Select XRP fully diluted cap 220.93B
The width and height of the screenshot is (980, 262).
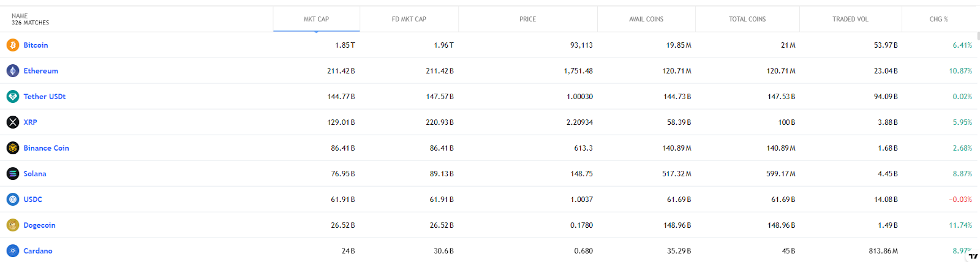coord(440,122)
